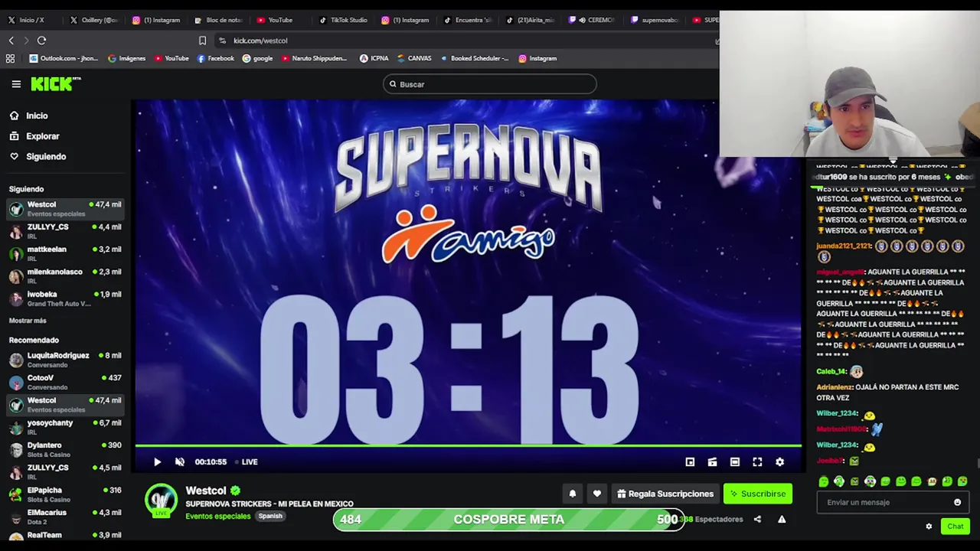The width and height of the screenshot is (980, 551).
Task: Click the COSPOBRE META goal bar
Action: pos(508,520)
